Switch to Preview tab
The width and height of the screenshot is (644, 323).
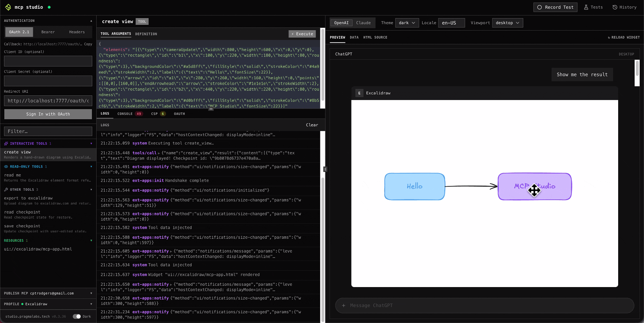(337, 38)
